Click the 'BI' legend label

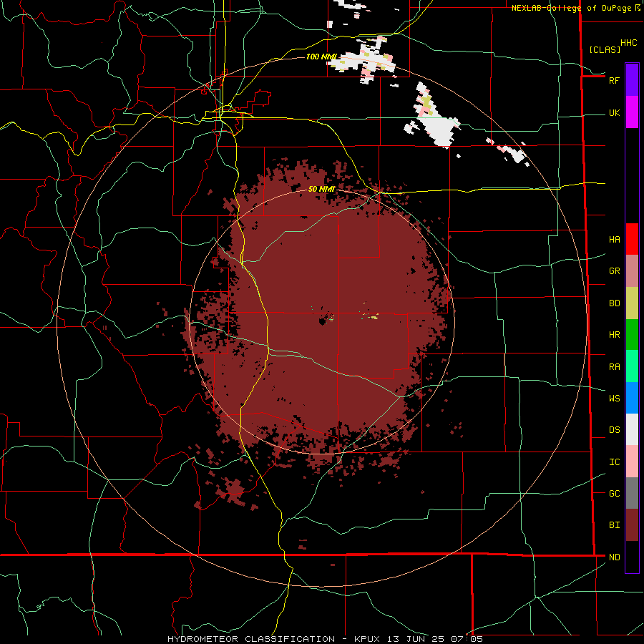[614, 525]
